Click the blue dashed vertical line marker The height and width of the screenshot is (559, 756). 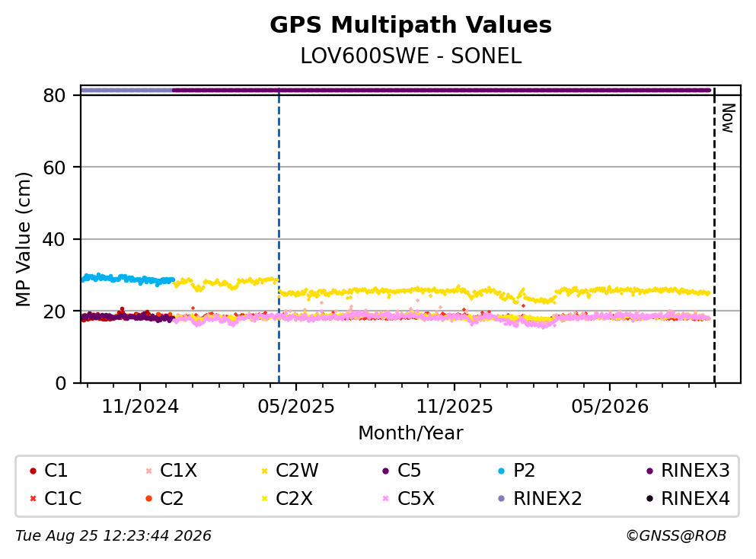point(279,236)
